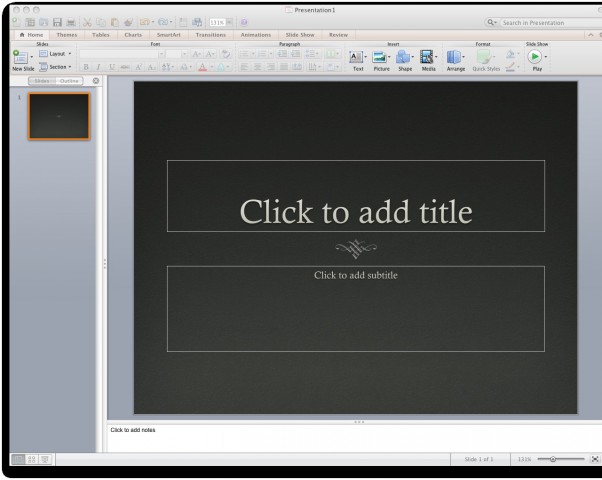The image size is (602, 480).
Task: Close the slides pane with the X button
Action: (x=96, y=81)
